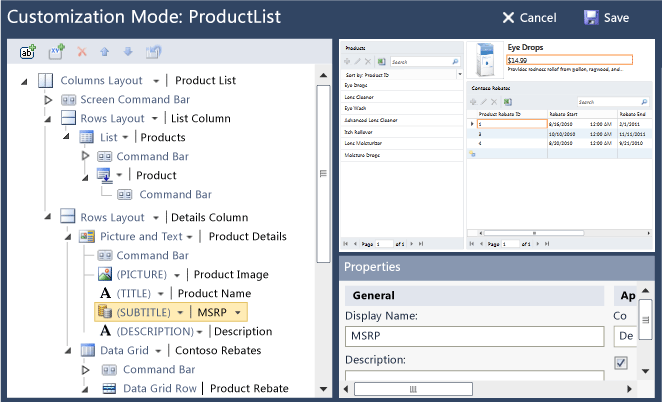The height and width of the screenshot is (402, 662).
Task: Toggle the checkbox in Properties panel
Action: coord(621,363)
